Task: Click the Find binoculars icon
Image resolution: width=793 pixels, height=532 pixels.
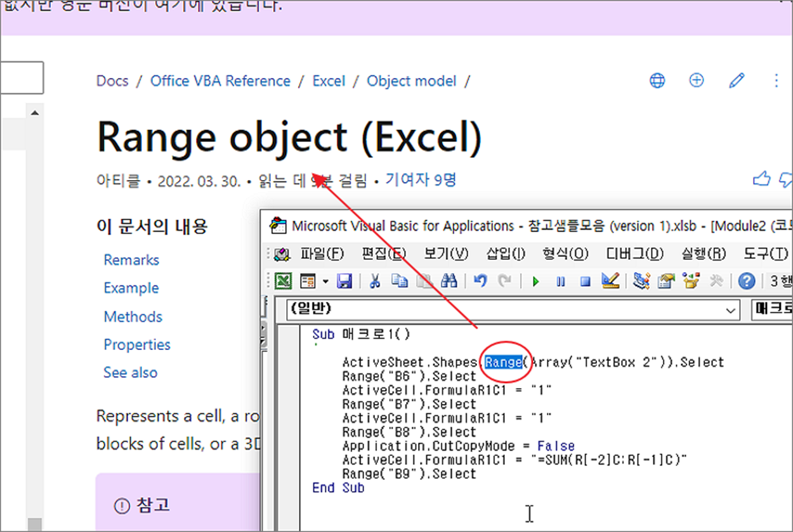Action: 449,281
